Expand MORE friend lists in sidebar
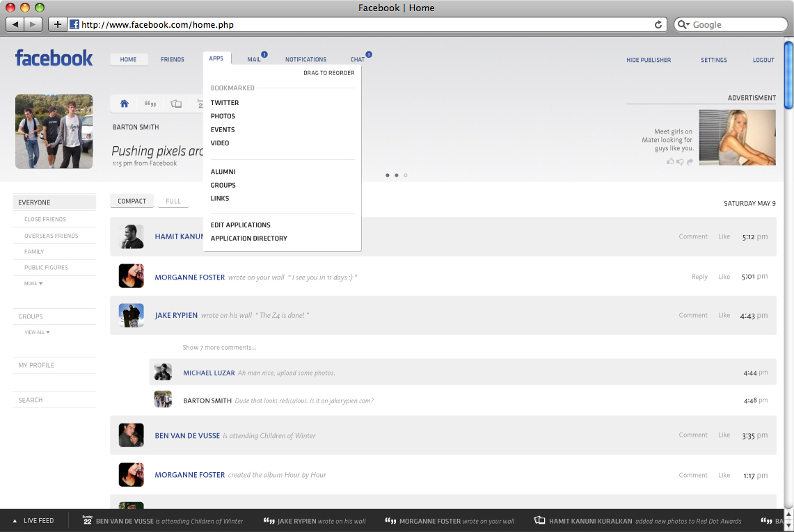This screenshot has width=794, height=532. (33, 284)
